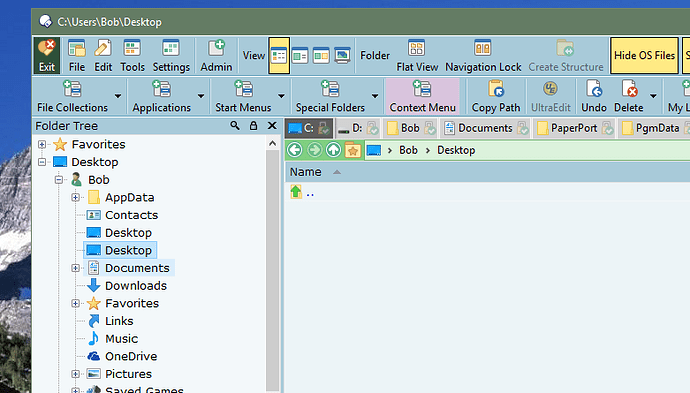Collapse Desktop root node
This screenshot has height=393, width=690.
[42, 162]
